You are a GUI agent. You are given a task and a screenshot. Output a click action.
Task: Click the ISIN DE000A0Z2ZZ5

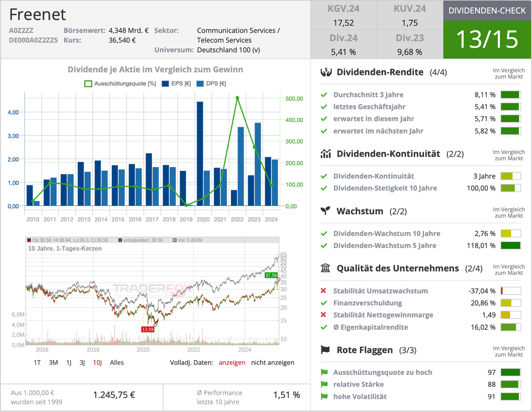pos(33,40)
